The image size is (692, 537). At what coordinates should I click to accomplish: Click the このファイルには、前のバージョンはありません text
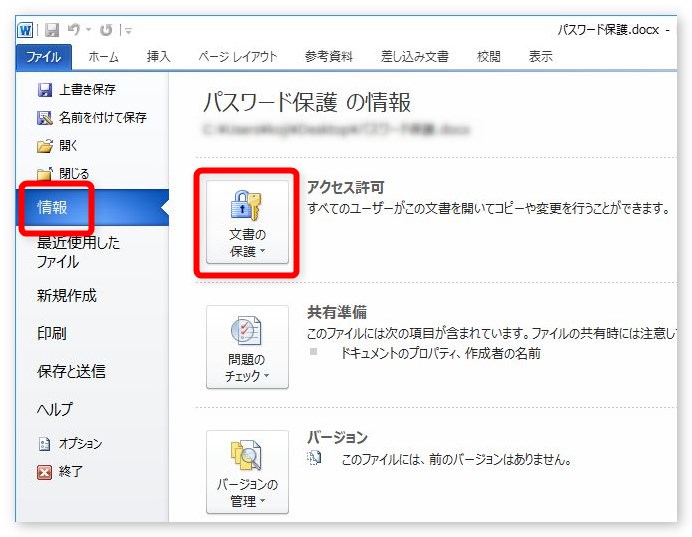pos(457,460)
